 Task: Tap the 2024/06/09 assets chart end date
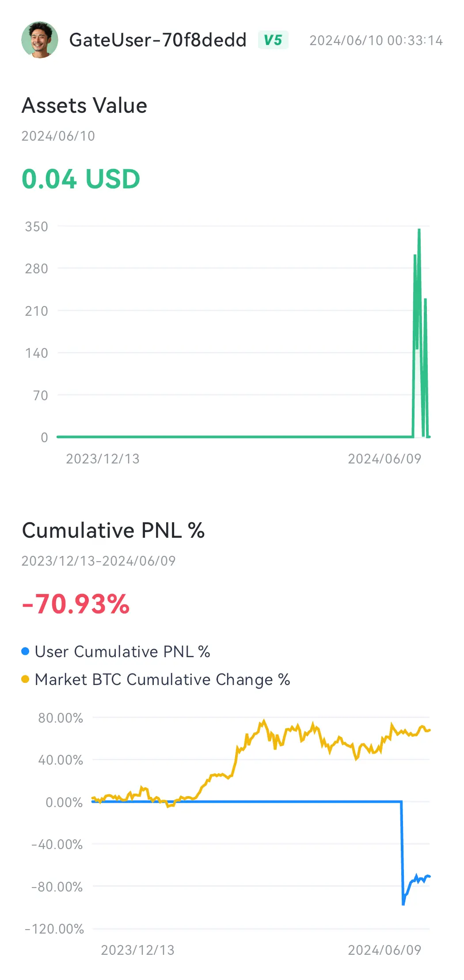(x=384, y=459)
